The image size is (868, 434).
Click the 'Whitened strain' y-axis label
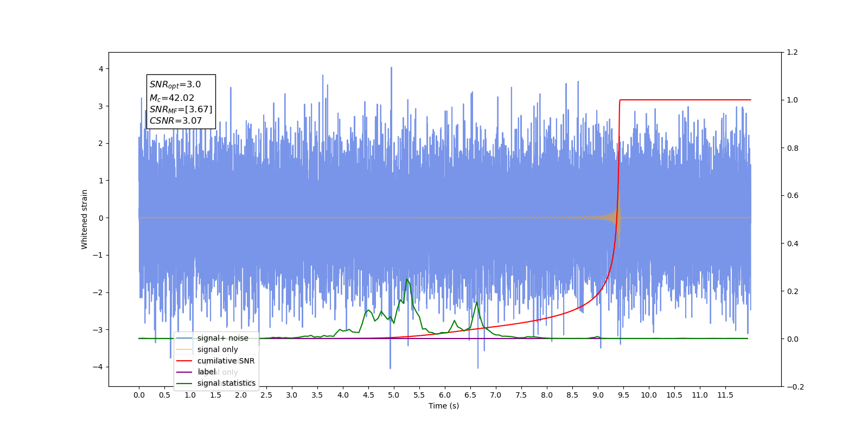(x=84, y=219)
